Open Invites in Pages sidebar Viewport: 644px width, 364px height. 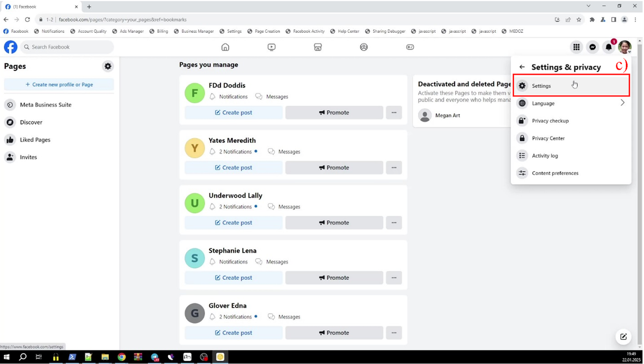(x=59, y=157)
